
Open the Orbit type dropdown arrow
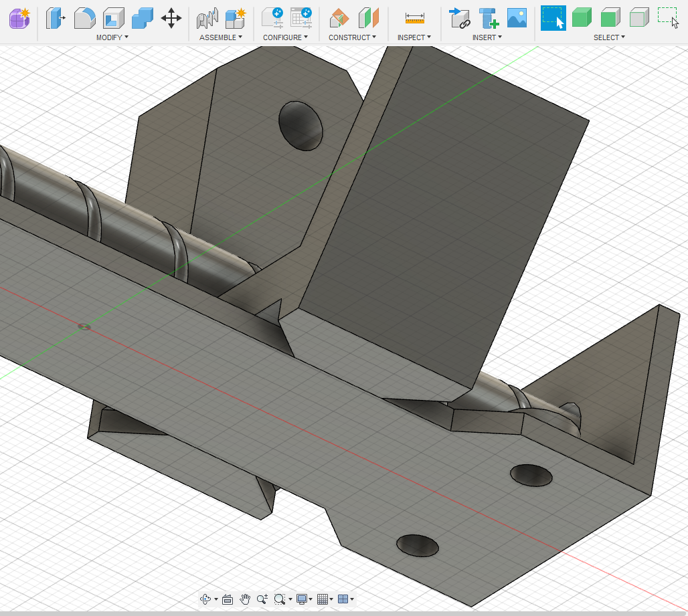click(216, 599)
